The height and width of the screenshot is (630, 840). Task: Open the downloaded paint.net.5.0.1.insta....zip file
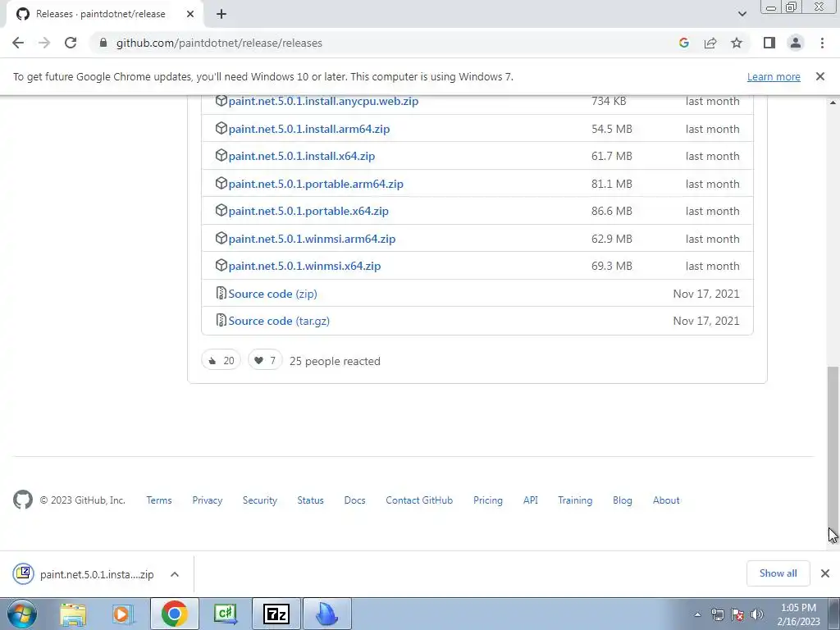click(84, 574)
